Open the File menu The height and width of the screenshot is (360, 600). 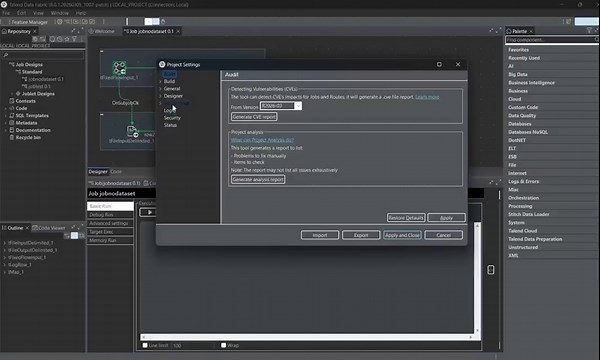click(x=6, y=13)
